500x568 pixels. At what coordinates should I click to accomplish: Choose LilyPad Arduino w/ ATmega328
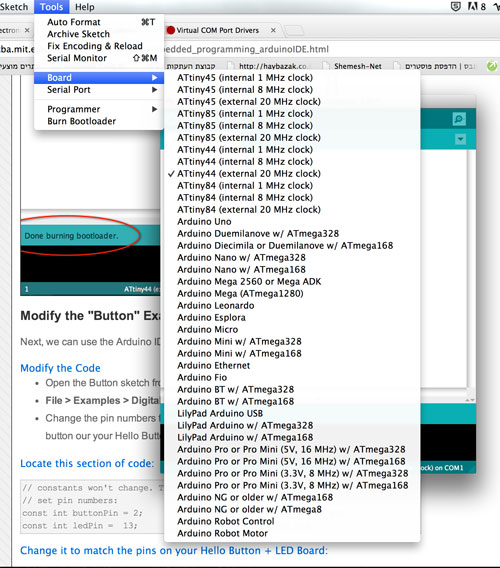coord(292,425)
